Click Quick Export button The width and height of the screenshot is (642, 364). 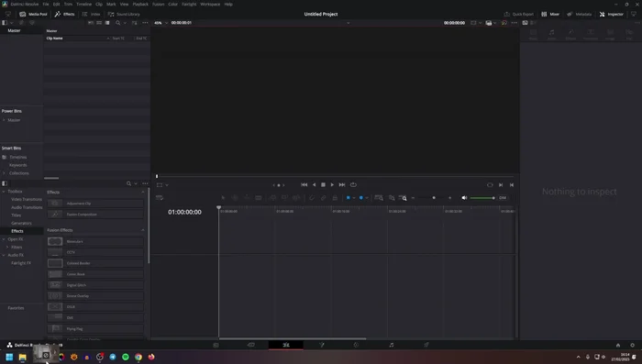pos(519,14)
